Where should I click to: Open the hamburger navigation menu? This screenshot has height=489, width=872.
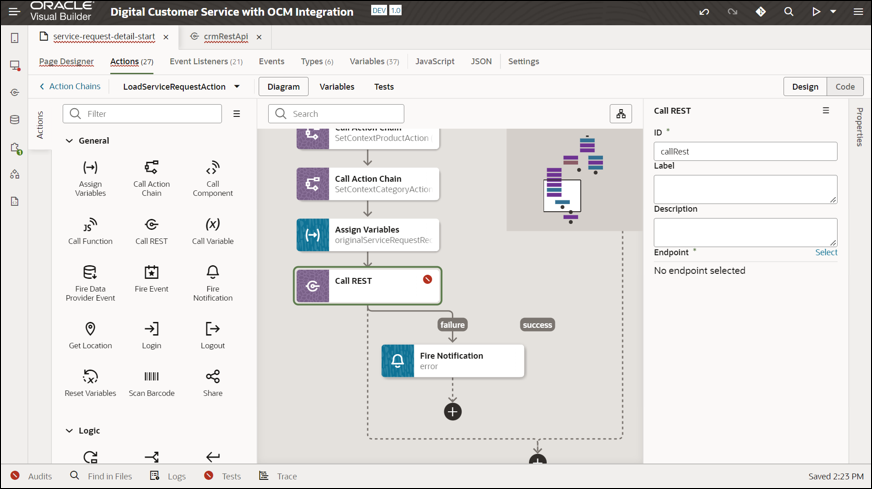pos(14,12)
